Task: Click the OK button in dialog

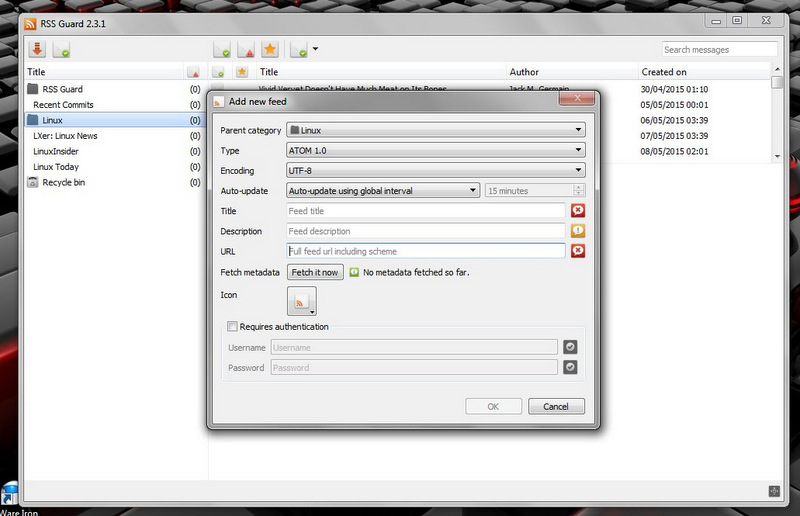Action: click(493, 407)
